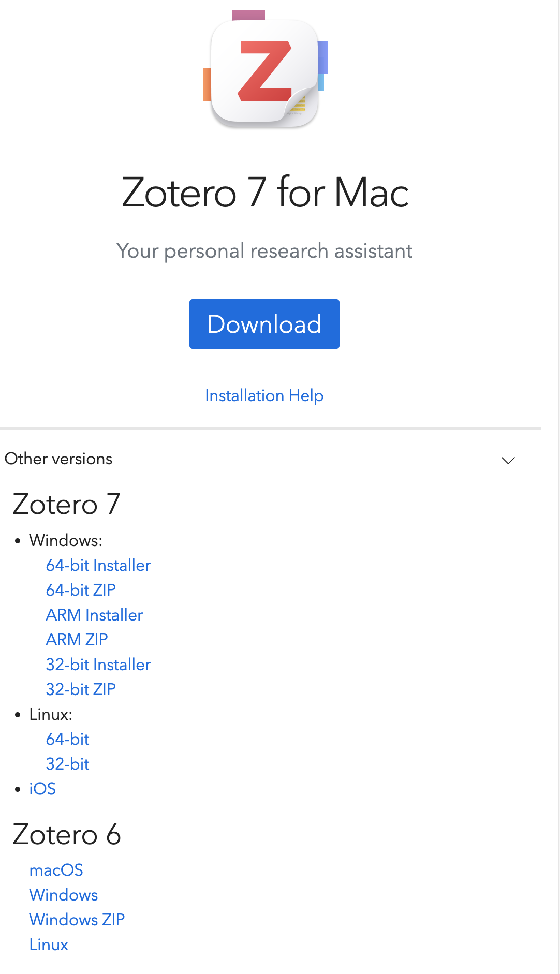The width and height of the screenshot is (560, 974).
Task: Click the blue Download button
Action: (264, 324)
